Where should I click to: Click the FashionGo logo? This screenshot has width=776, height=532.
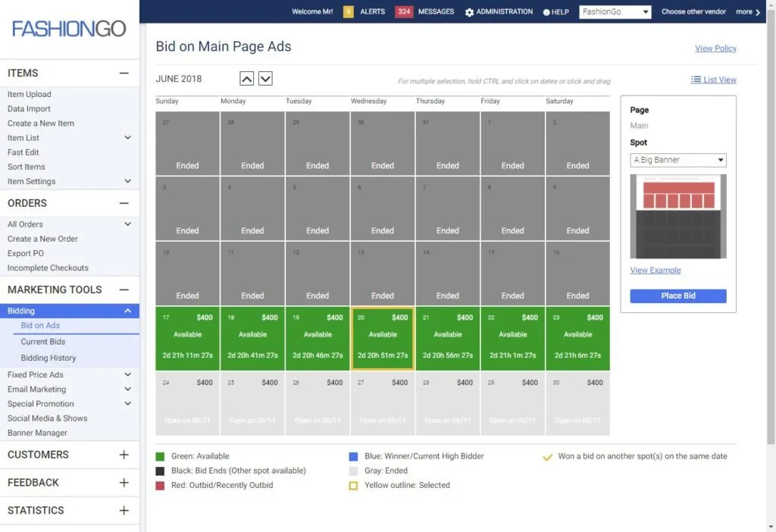click(x=69, y=29)
